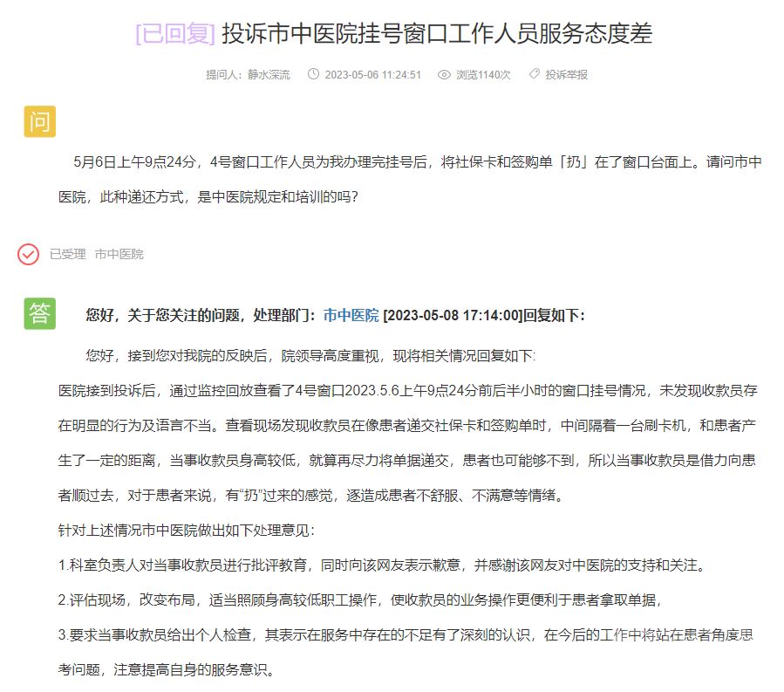Click reply item 2.评估现场，改变布局

360,600
